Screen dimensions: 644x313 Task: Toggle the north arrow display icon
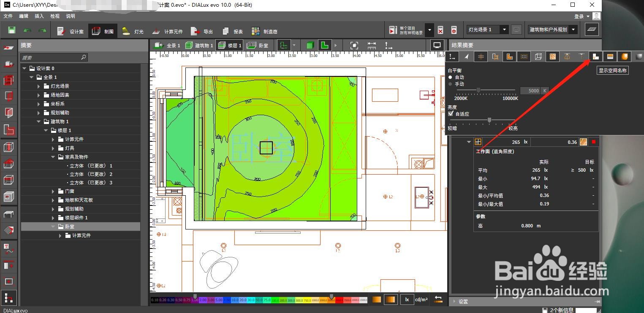pyautogui.click(x=466, y=57)
